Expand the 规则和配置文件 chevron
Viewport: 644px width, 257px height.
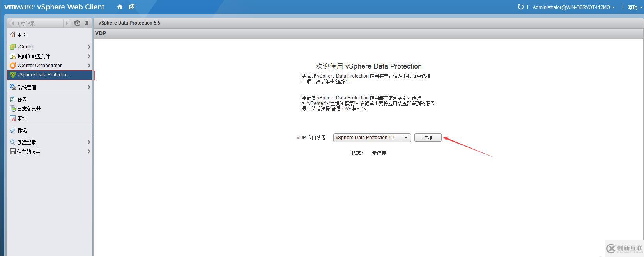tap(89, 56)
